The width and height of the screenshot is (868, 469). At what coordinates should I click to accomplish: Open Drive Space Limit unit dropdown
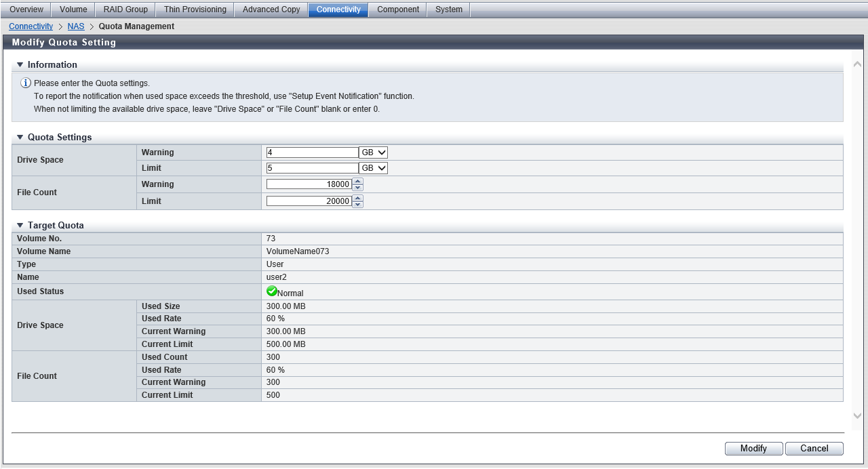click(373, 168)
